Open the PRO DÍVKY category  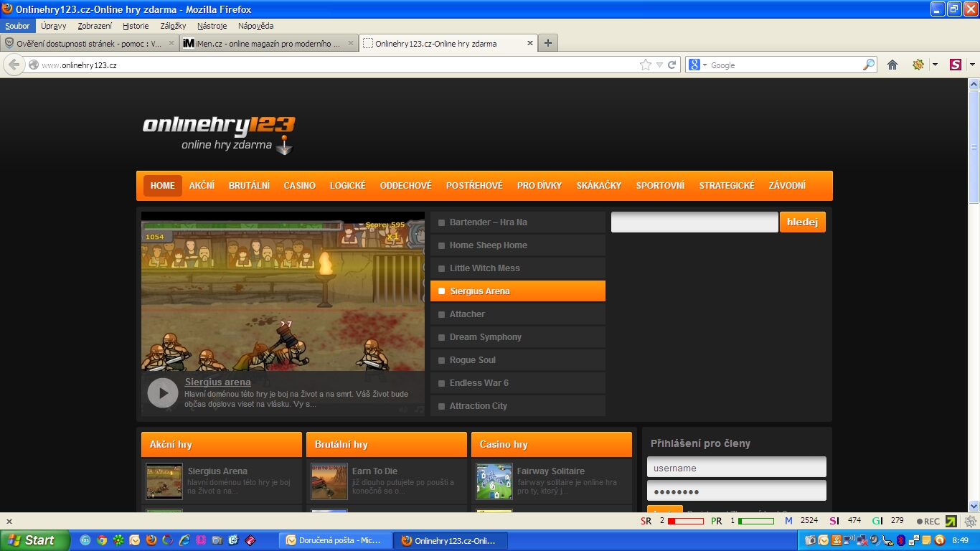click(540, 185)
